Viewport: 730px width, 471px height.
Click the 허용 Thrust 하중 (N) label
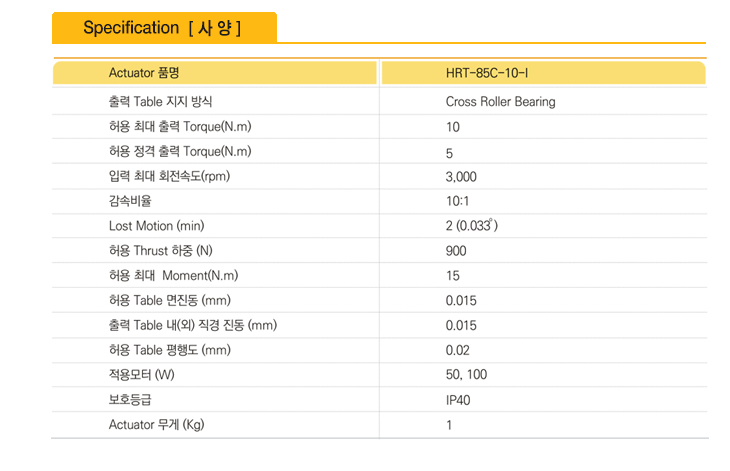(161, 251)
